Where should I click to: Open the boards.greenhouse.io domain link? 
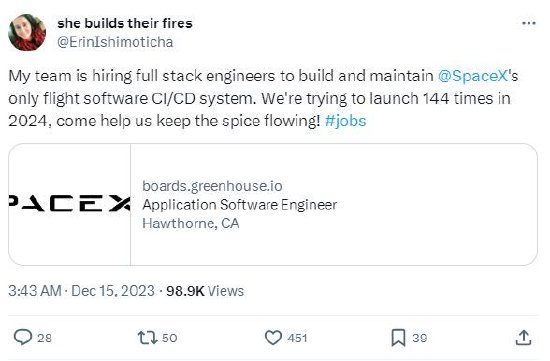tap(212, 186)
